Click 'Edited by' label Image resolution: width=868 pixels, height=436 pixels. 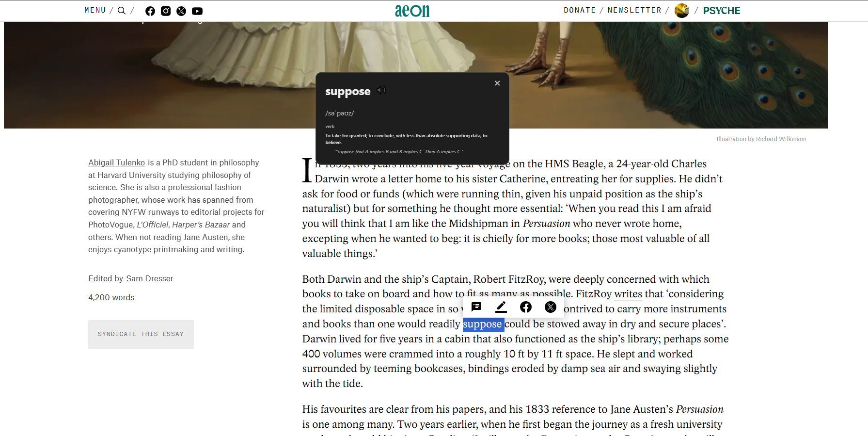(x=106, y=278)
